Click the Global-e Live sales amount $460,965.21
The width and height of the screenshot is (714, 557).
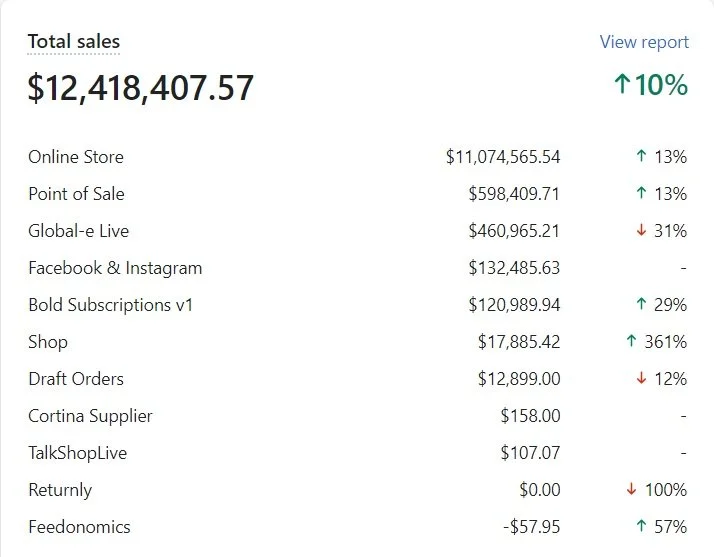(514, 231)
